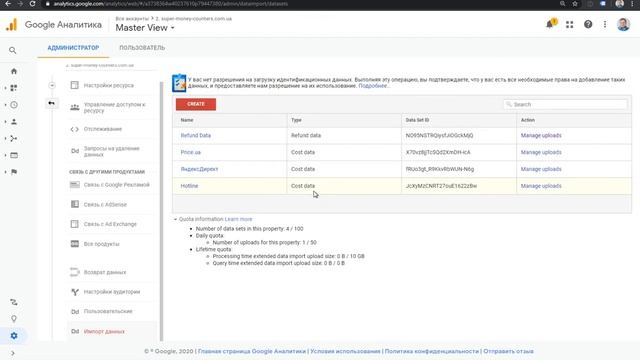Open Acquisition arrows icon in sidebar
640x360 pixels.
coord(14,138)
